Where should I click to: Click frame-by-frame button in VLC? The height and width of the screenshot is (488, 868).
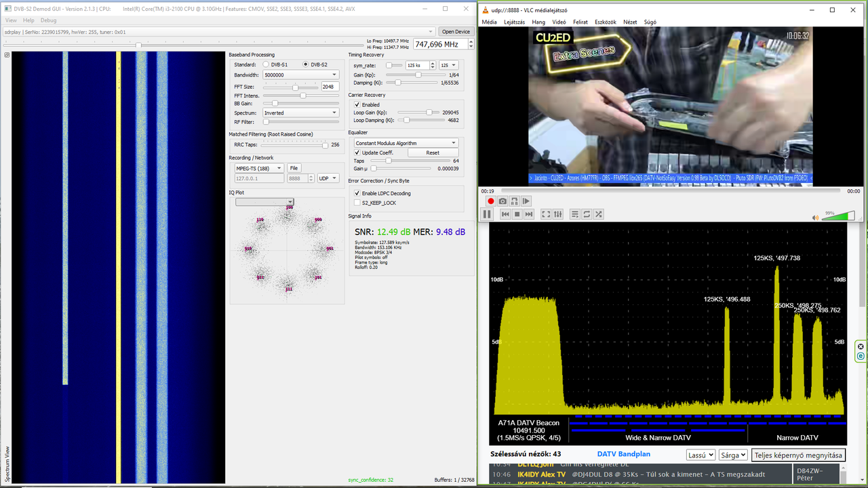tap(526, 201)
